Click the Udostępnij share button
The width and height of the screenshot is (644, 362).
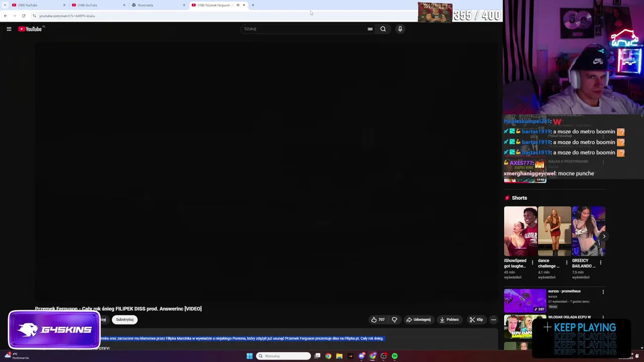pos(419,320)
